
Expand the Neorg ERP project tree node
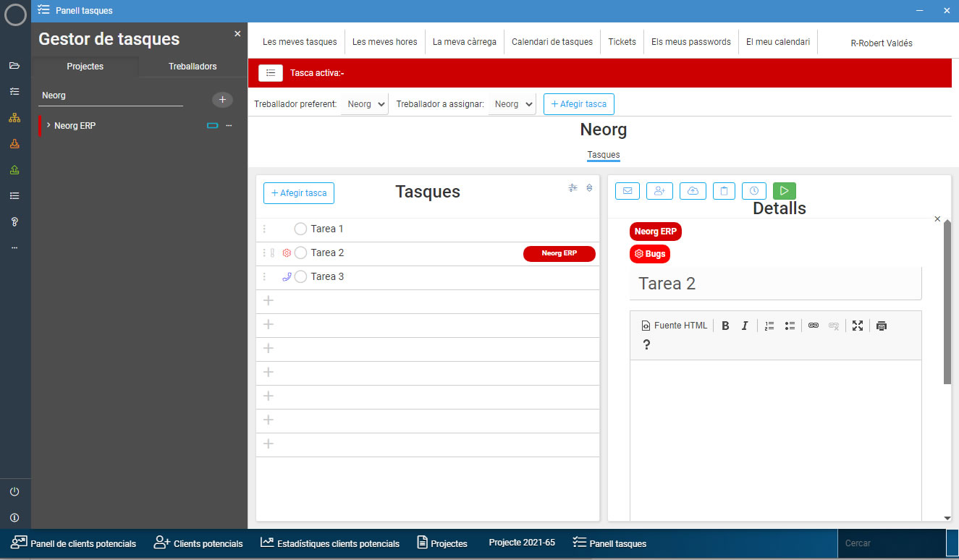pyautogui.click(x=48, y=126)
